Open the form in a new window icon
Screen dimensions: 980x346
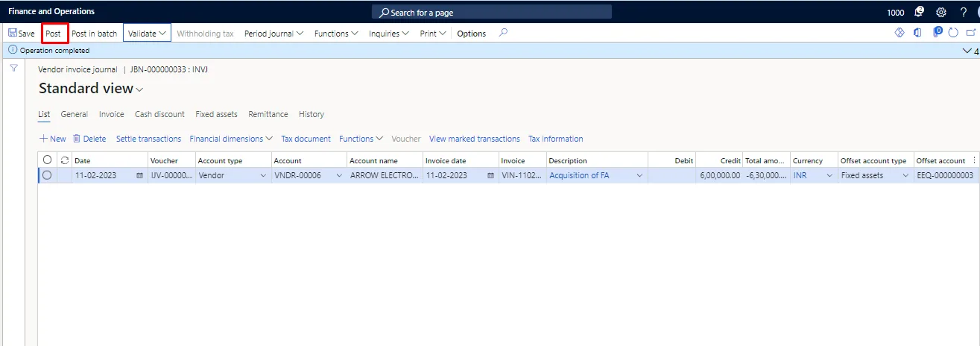click(x=970, y=33)
